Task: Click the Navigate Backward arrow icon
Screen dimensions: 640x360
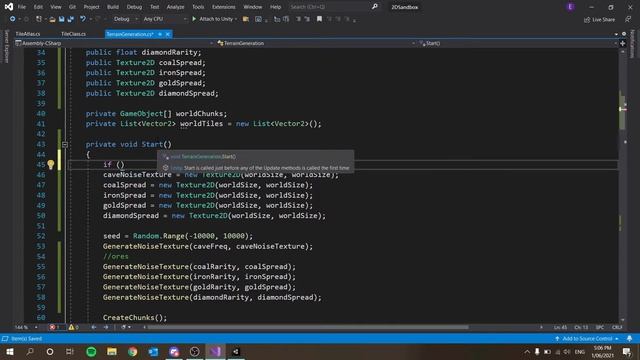Action: pos(13,19)
